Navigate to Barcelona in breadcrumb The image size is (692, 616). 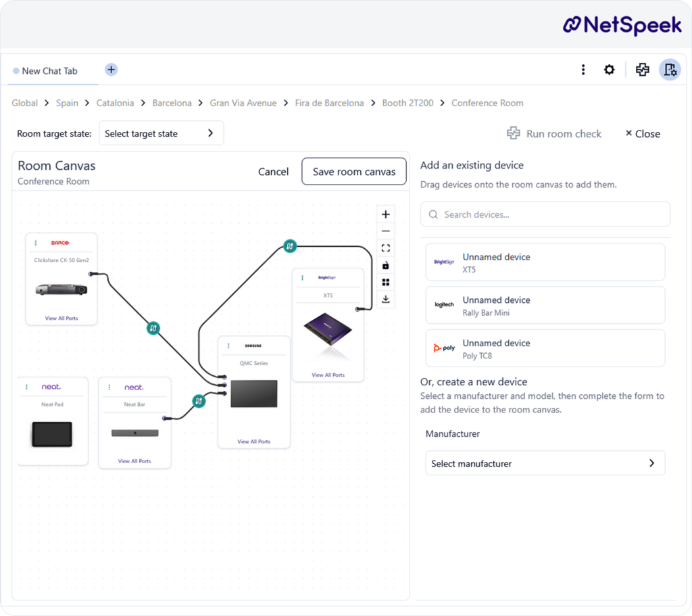172,103
